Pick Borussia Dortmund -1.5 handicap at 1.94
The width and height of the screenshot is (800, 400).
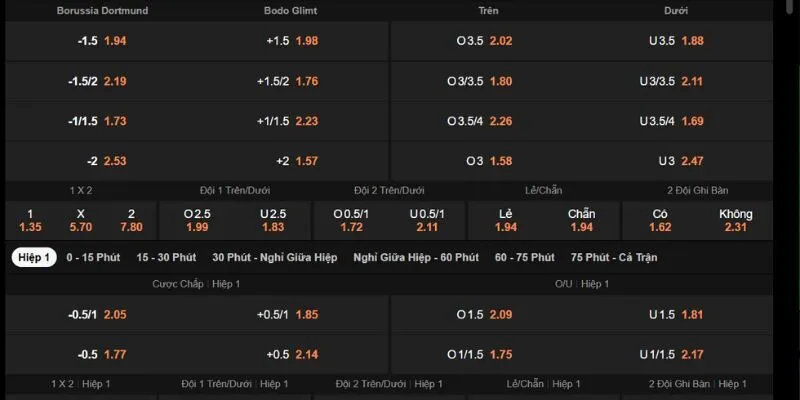tap(102, 41)
